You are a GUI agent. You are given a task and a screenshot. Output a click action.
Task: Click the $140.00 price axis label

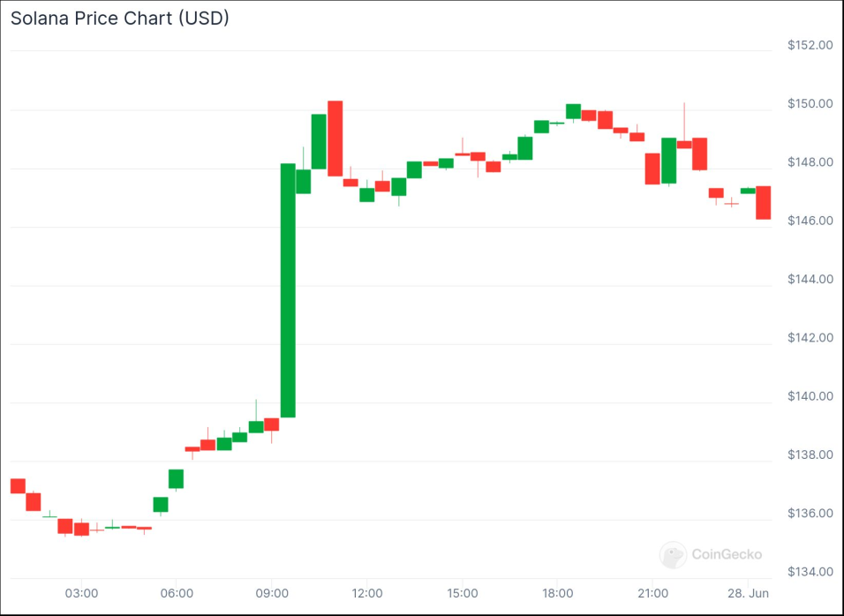click(810, 396)
